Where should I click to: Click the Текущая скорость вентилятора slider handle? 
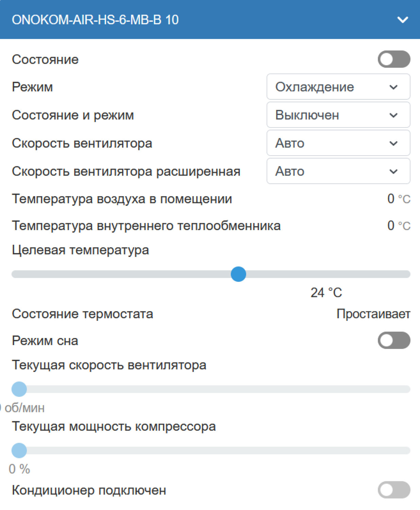click(x=19, y=389)
